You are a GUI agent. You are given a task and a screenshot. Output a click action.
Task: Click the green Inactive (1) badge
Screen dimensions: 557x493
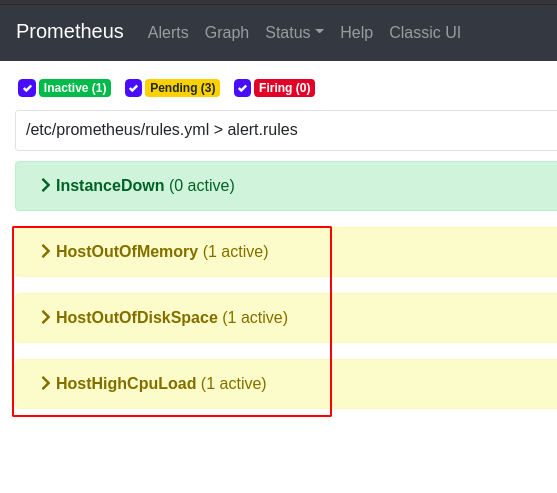click(x=75, y=88)
